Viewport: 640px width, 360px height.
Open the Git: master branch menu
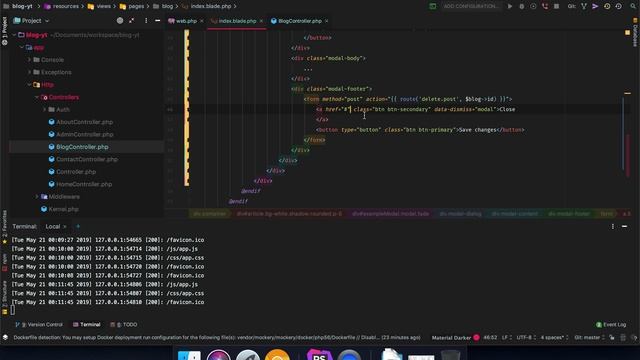(x=589, y=338)
